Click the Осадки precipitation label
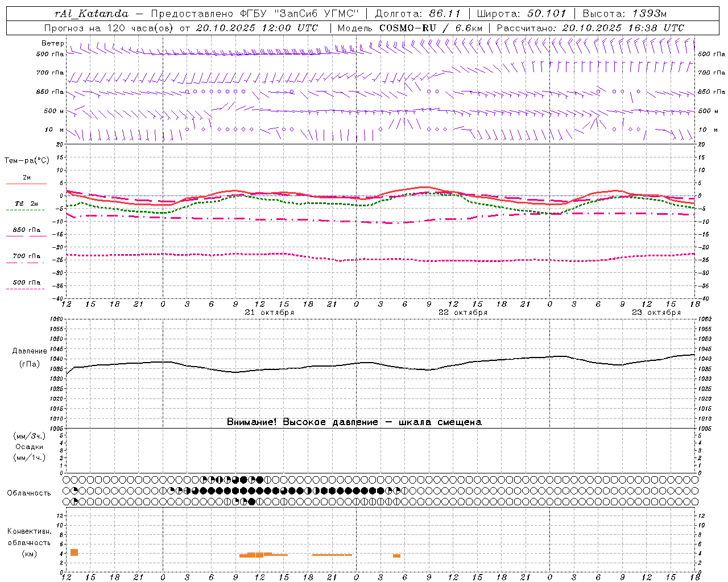728x582 pixels. coord(30,447)
